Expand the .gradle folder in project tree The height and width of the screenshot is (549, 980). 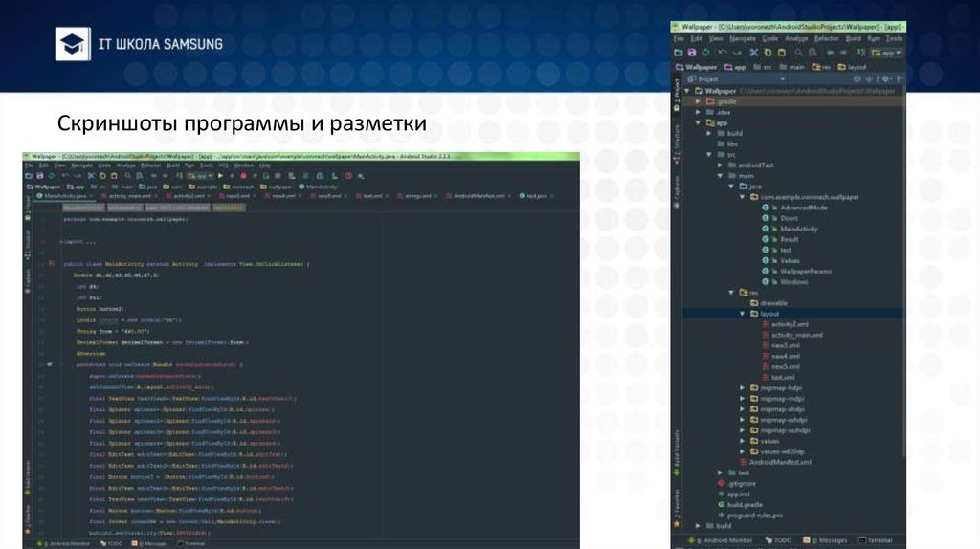coord(698,101)
